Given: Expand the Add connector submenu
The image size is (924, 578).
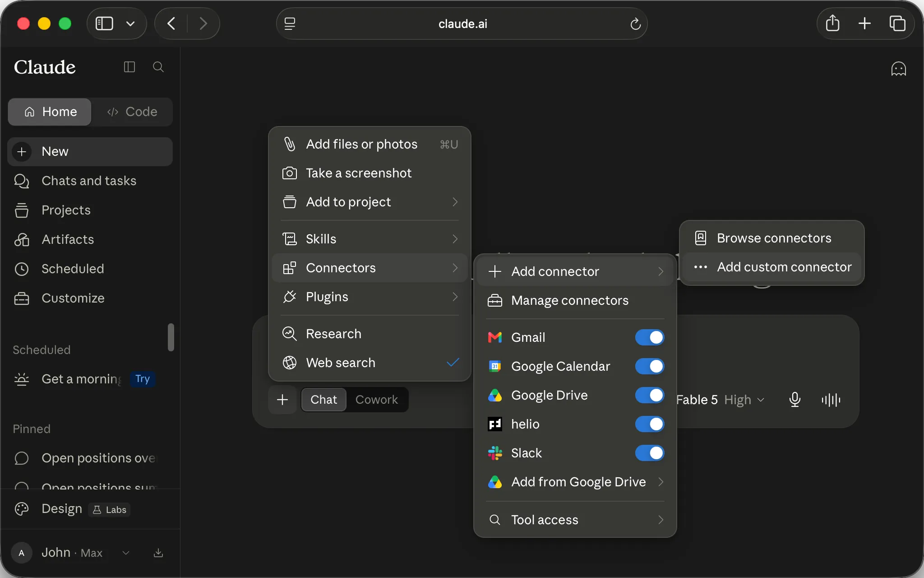Looking at the screenshot, I should click(575, 271).
